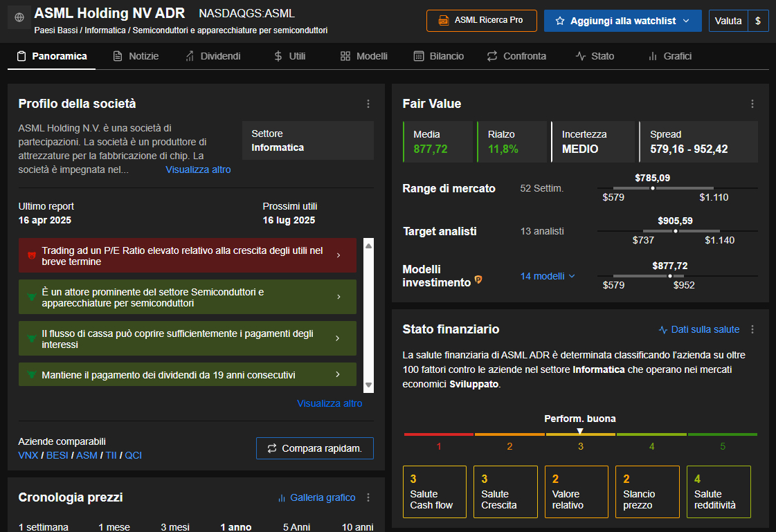
Task: Open the Valuta currency selector
Action: (739, 21)
